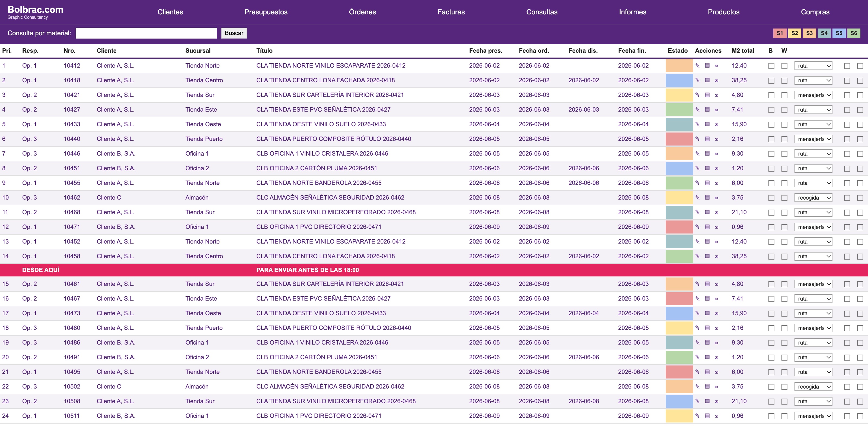The width and height of the screenshot is (868, 429).
Task: Open the delivery dropdown for order 10502
Action: coord(813,386)
